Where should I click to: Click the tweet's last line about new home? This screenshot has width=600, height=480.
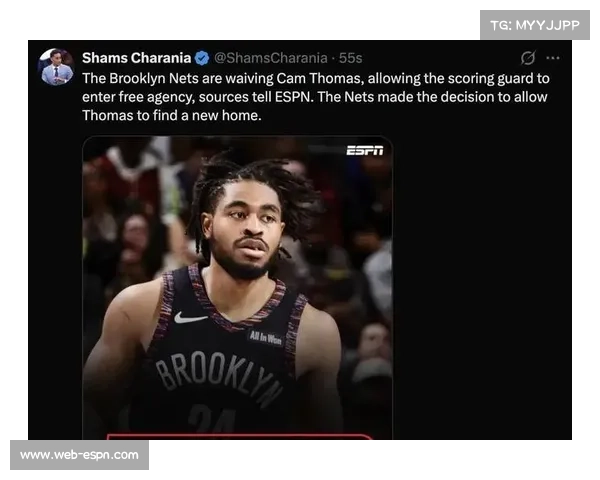[x=172, y=116]
